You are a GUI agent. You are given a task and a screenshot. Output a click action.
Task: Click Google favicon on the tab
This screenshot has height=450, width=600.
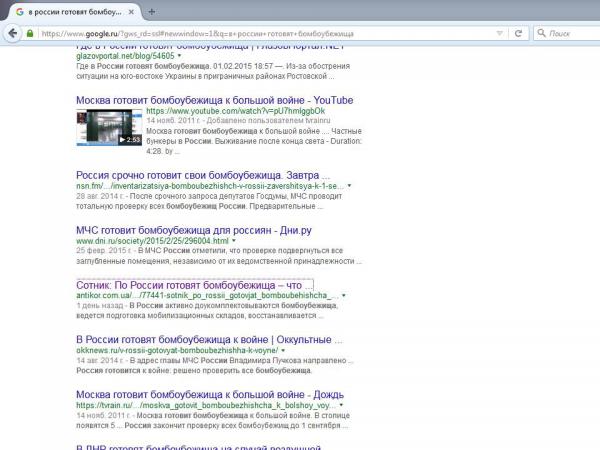(20, 12)
